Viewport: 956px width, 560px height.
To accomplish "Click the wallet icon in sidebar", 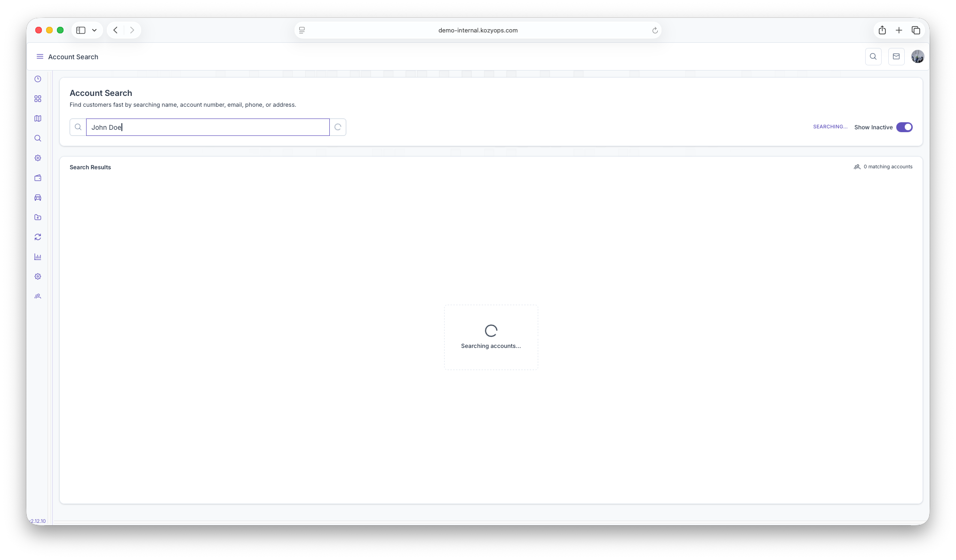I will coord(38,178).
